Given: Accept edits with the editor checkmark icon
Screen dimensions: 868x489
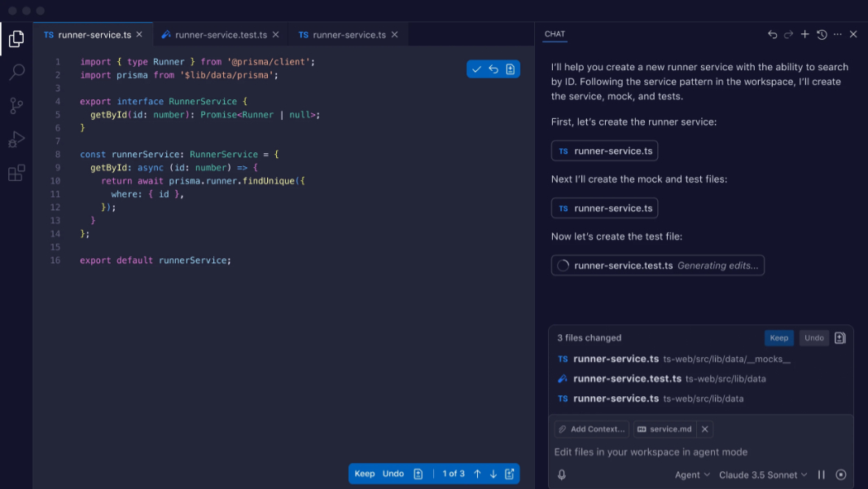Looking at the screenshot, I should pyautogui.click(x=476, y=69).
